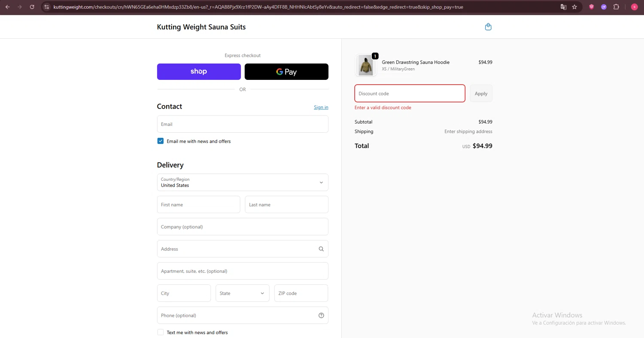644x338 pixels.
Task: Click the phone help question mark icon
Action: click(321, 315)
